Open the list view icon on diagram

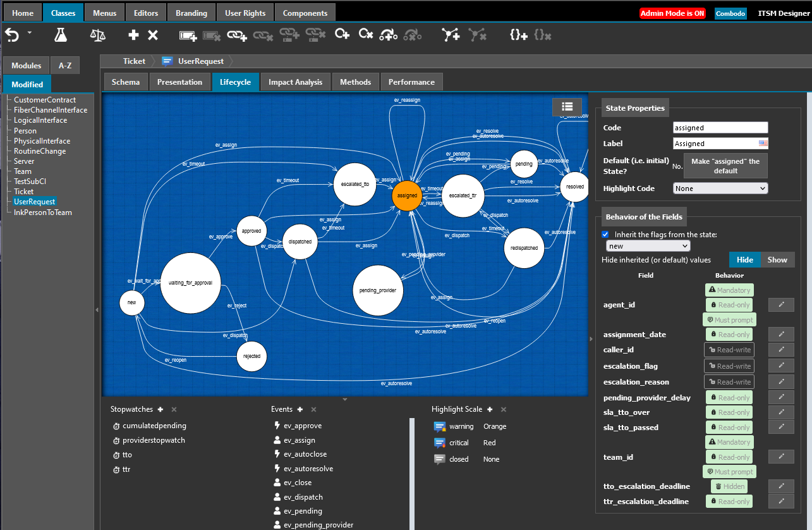tap(567, 107)
